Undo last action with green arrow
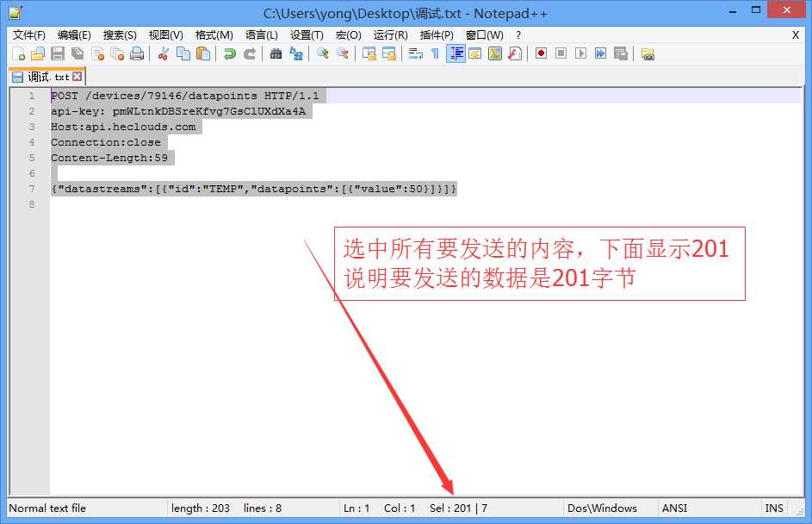 point(229,54)
